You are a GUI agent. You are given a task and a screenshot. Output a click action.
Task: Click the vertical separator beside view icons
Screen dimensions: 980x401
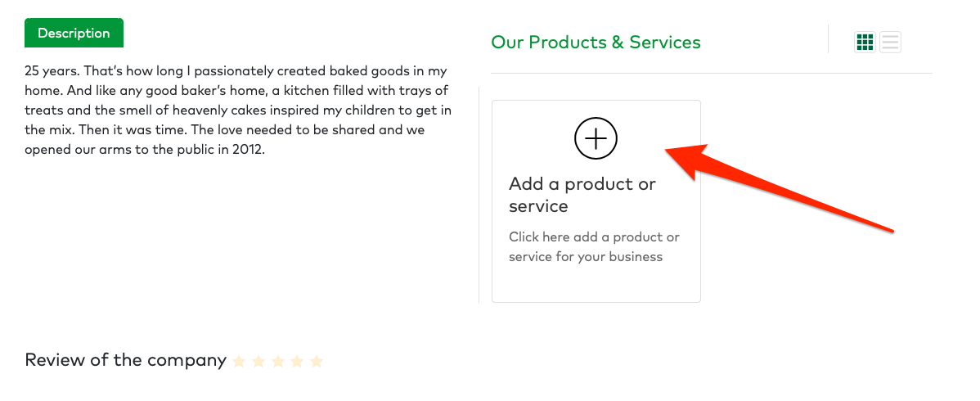point(828,39)
